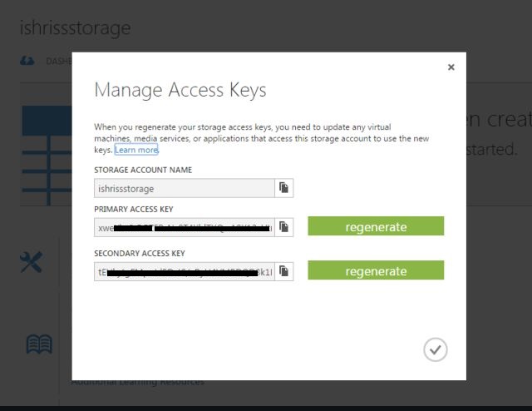Click the wrench and screwdriver tools icon
This screenshot has width=532, height=411.
coord(31,263)
